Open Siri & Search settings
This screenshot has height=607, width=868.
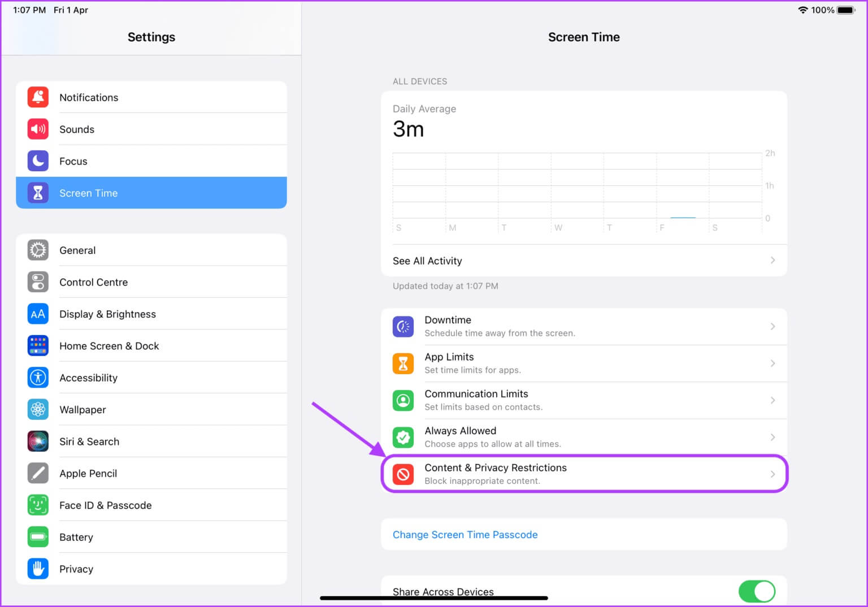click(151, 441)
